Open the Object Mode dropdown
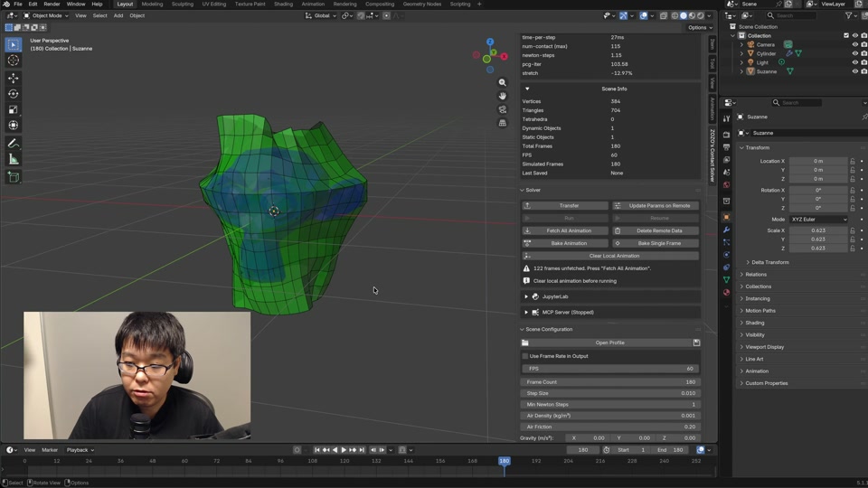This screenshot has height=488, width=868. [x=46, y=15]
